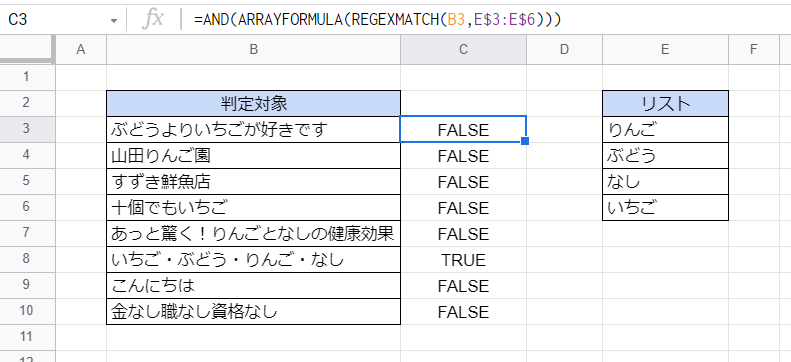Select row 11 header
Image resolution: width=791 pixels, height=362 pixels.
pyautogui.click(x=27, y=337)
